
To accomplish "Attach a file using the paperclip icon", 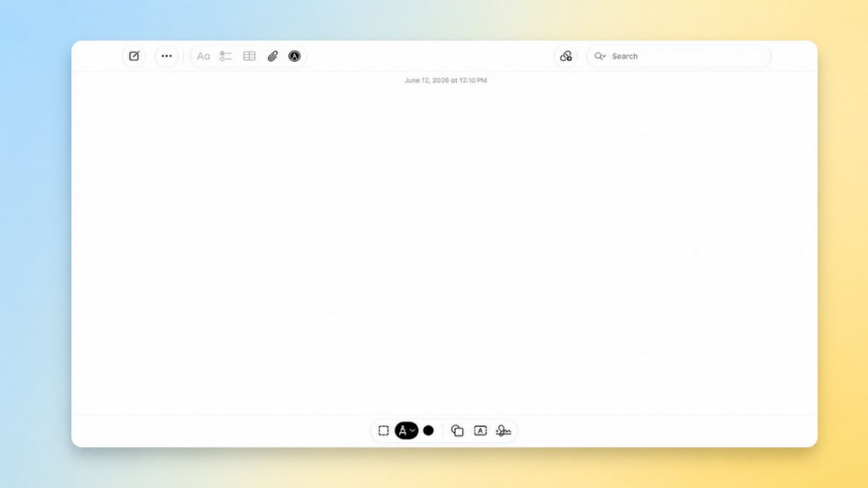I will pos(272,56).
